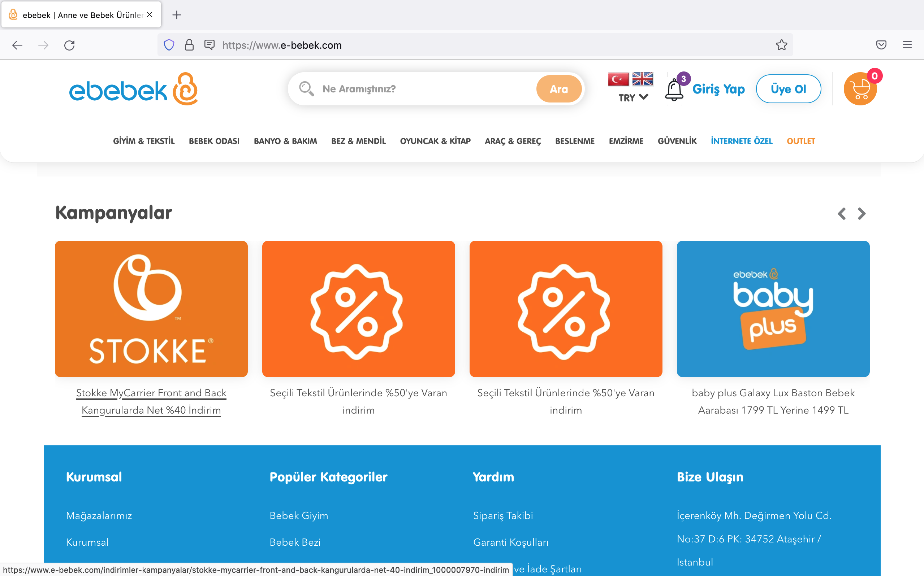This screenshot has width=924, height=576.
Task: Open the İNTERNETE ÖZEL menu item
Action: click(x=742, y=141)
